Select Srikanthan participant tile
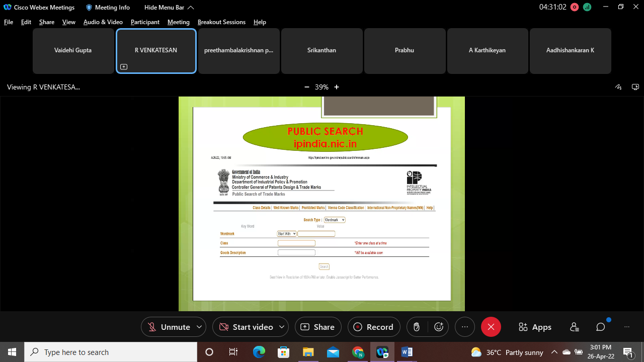 point(322,51)
